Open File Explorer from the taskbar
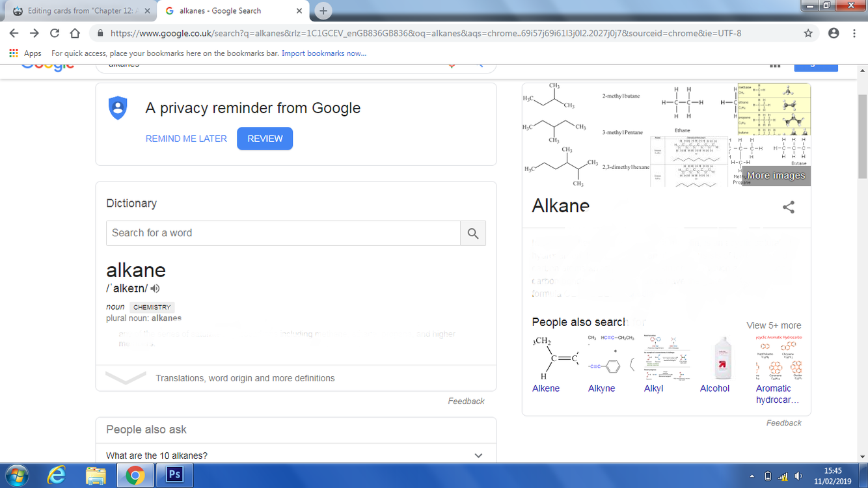 pyautogui.click(x=96, y=476)
